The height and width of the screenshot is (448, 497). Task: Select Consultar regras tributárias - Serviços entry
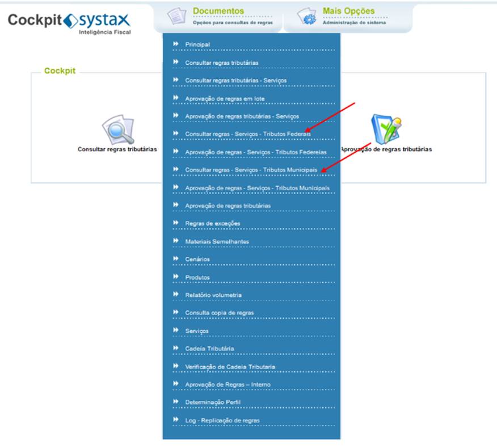(x=236, y=81)
